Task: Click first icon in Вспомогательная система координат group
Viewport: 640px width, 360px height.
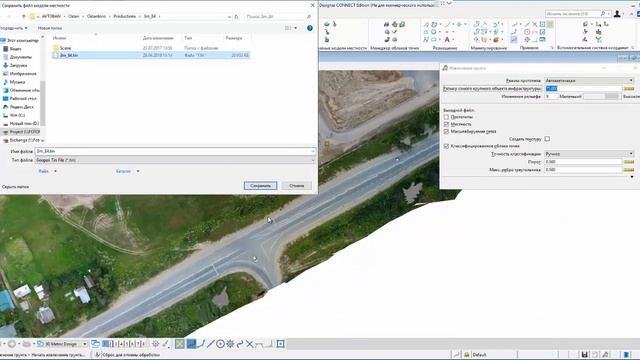Action: (x=585, y=24)
